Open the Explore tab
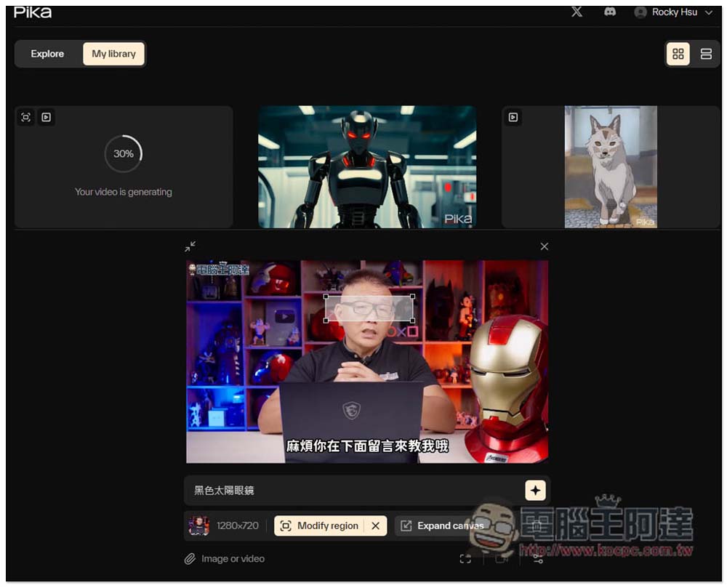 pyautogui.click(x=47, y=54)
